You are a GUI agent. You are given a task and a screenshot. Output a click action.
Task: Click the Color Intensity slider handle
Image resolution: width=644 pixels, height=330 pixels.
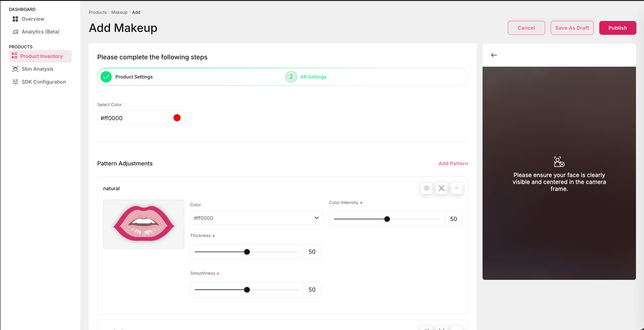(x=387, y=219)
